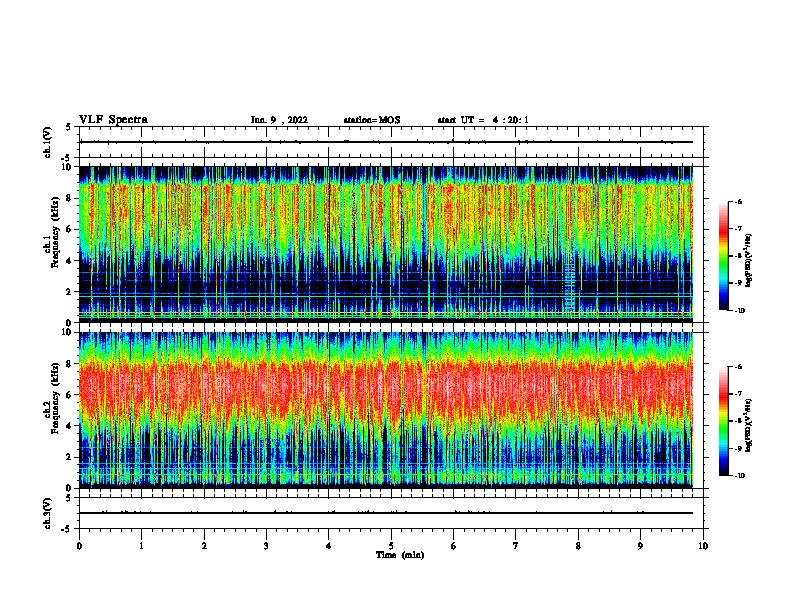792x612 pixels.
Task: Click upper color bar tick "-9"
Action: tap(738, 283)
